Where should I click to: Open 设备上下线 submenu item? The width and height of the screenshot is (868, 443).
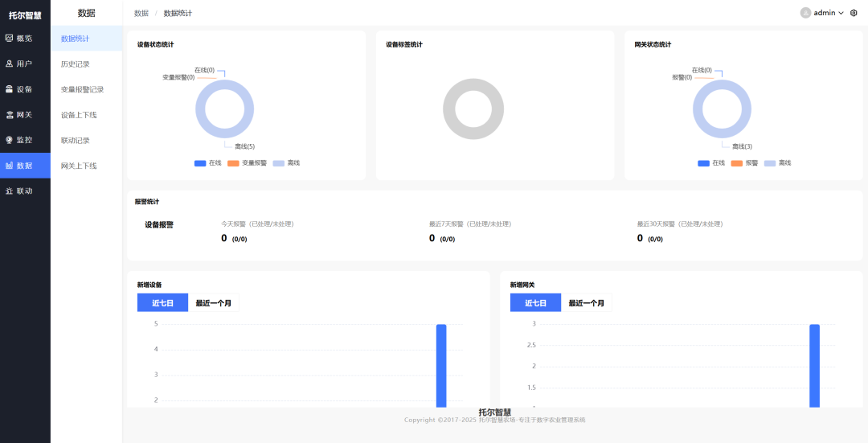[86, 115]
